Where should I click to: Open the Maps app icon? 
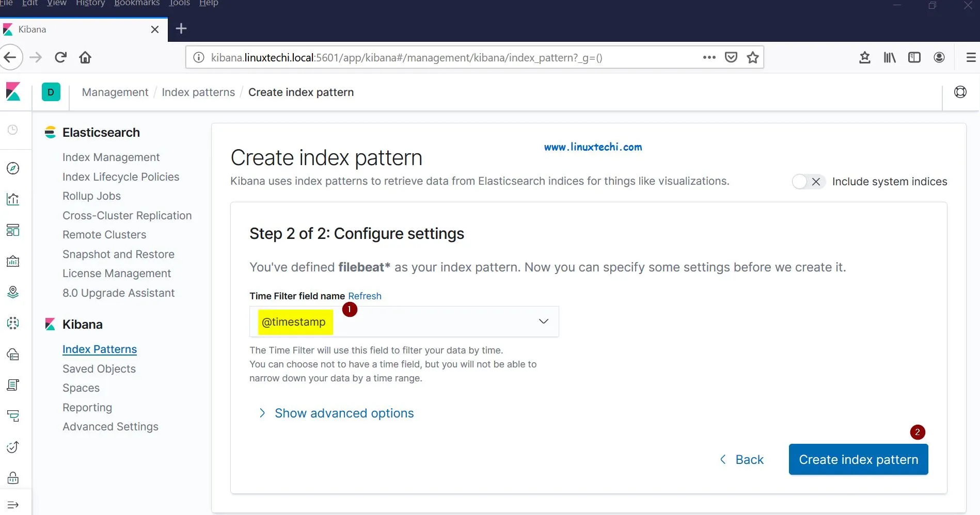click(x=13, y=292)
